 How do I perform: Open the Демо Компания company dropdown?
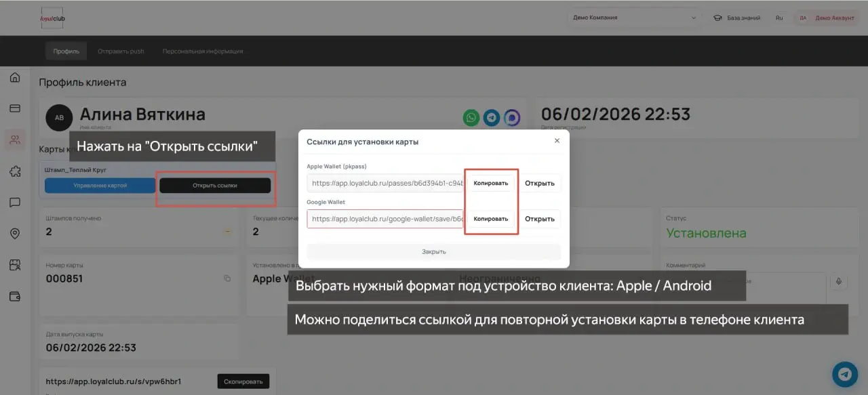[635, 18]
